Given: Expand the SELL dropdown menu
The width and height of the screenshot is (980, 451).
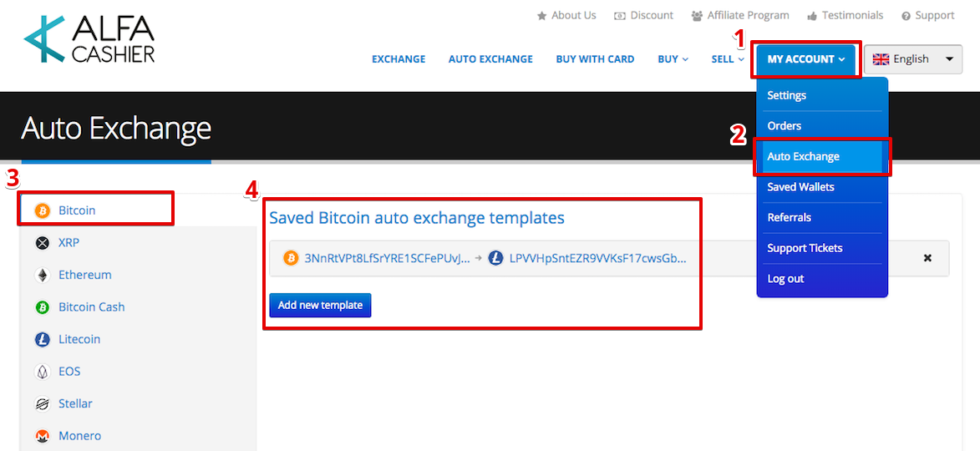Looking at the screenshot, I should [x=727, y=59].
